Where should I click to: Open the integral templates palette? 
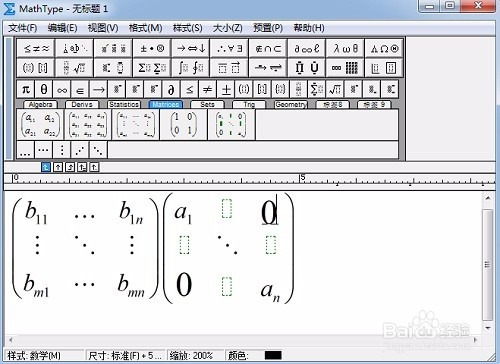(x=191, y=68)
